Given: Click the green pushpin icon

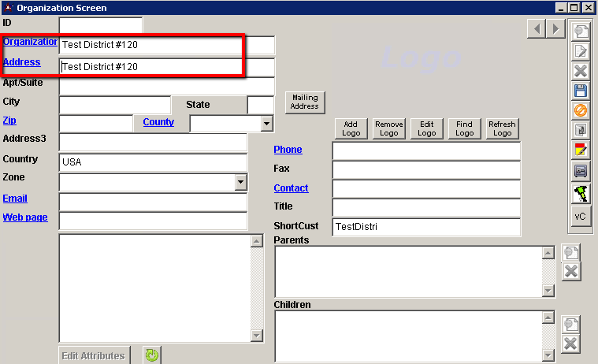Looking at the screenshot, I should pos(580,191).
